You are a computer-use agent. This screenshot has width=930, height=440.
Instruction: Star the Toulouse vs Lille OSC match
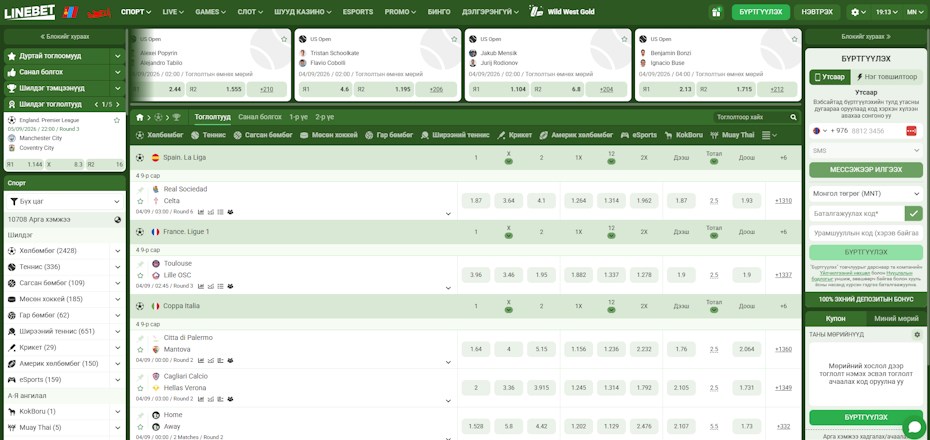tap(141, 275)
